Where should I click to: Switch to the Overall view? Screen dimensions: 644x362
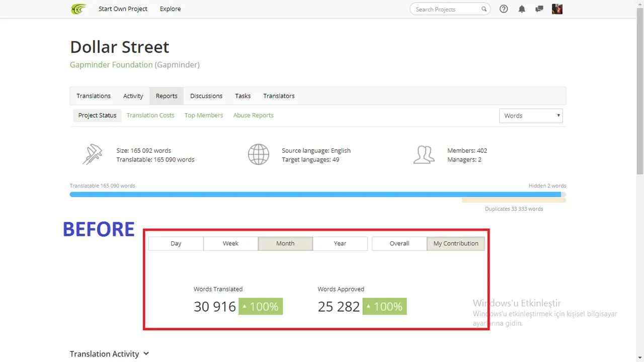[x=399, y=243]
